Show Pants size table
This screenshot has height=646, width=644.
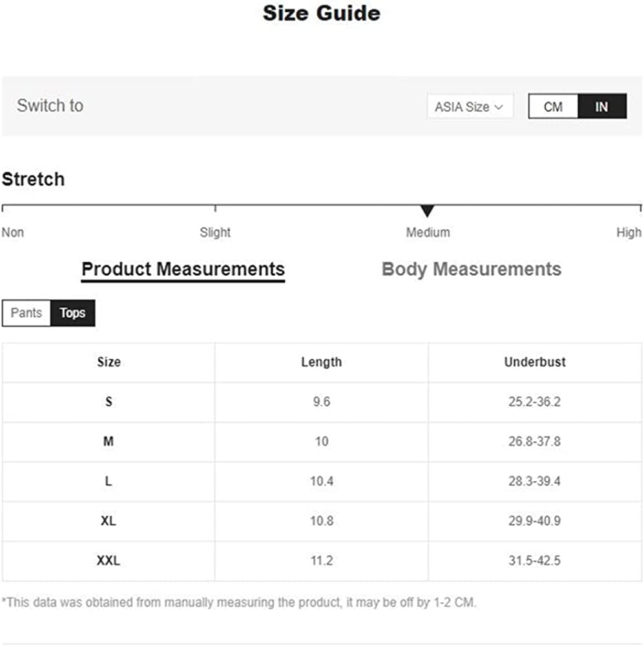click(26, 313)
